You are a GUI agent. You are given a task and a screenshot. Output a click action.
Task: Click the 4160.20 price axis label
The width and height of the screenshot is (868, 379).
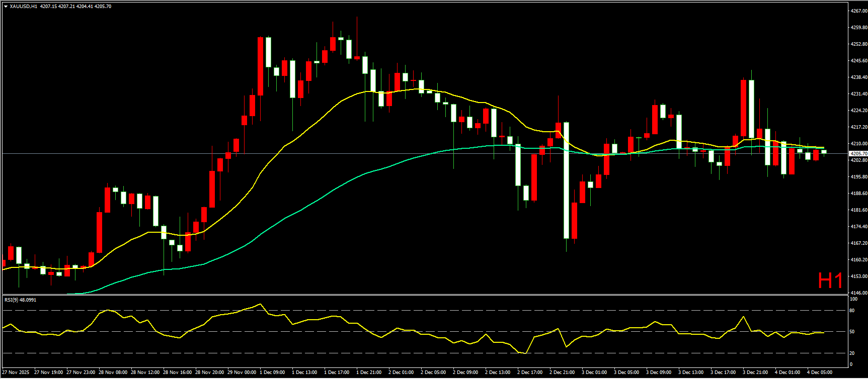tap(858, 260)
